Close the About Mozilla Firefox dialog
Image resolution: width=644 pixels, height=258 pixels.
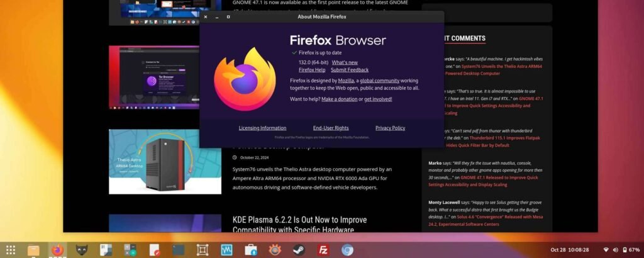click(206, 17)
